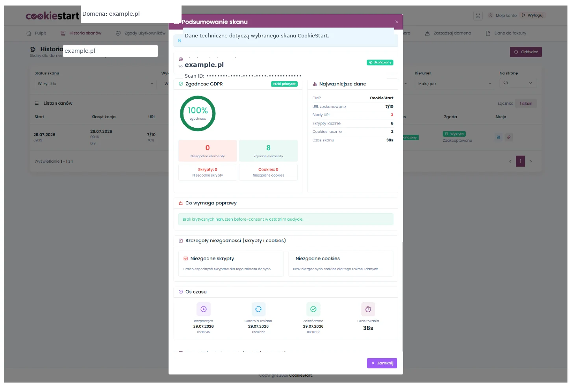
Task: Expand the Na stronę 20 dropdown
Action: coord(518,83)
